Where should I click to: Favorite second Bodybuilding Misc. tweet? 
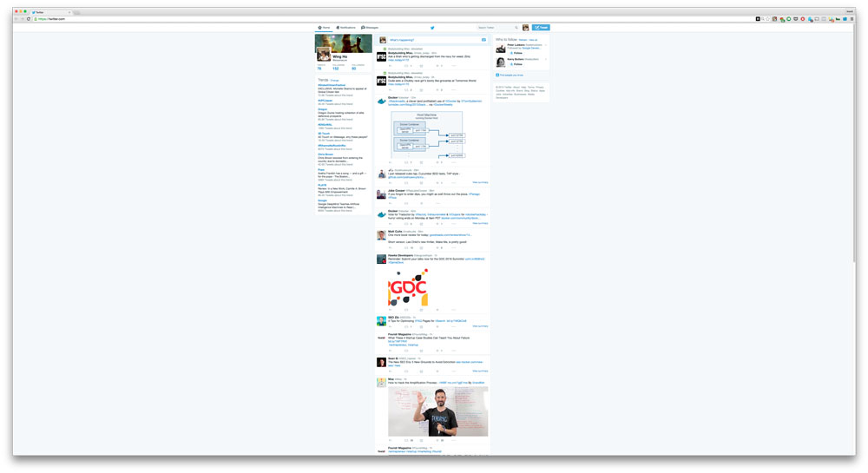437,89
